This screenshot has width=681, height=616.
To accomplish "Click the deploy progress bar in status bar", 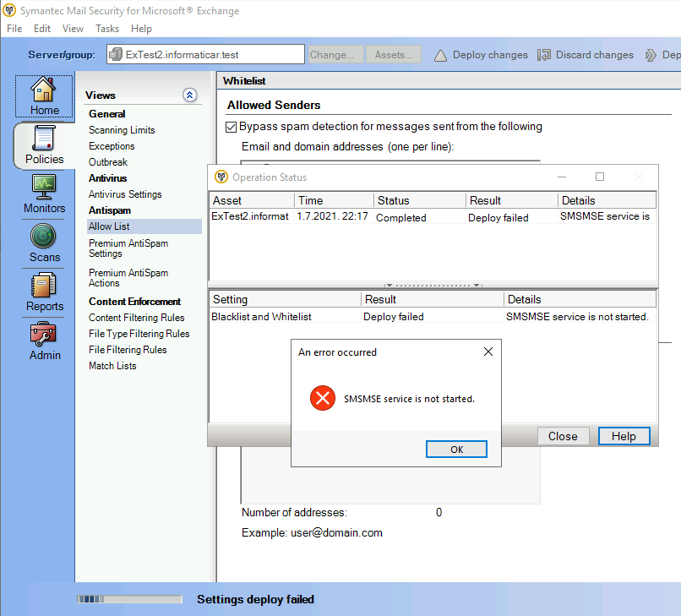I will click(x=129, y=599).
